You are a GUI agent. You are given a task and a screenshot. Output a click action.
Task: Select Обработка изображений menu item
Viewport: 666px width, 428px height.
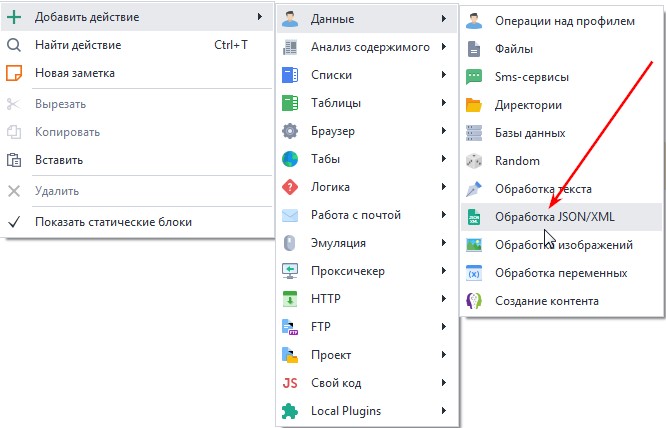tap(562, 245)
